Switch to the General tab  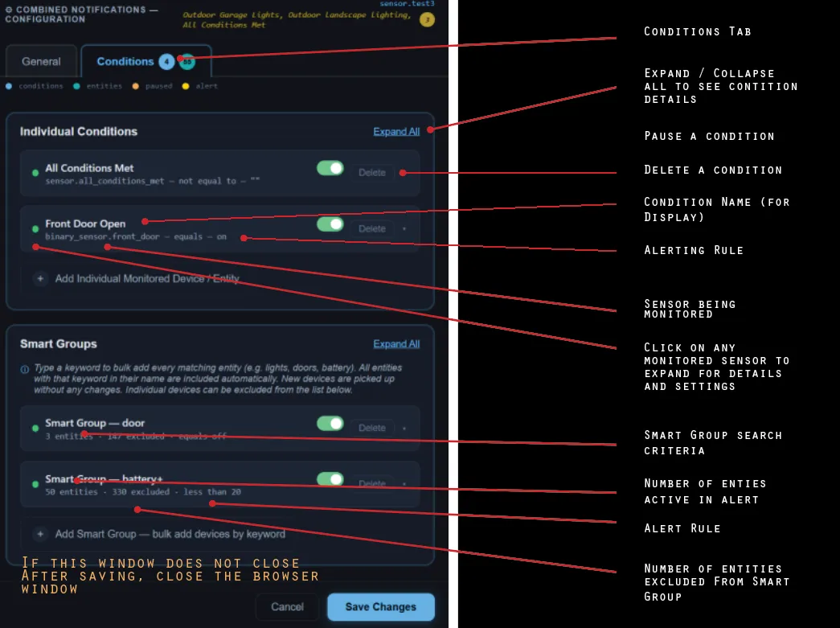[x=41, y=62]
